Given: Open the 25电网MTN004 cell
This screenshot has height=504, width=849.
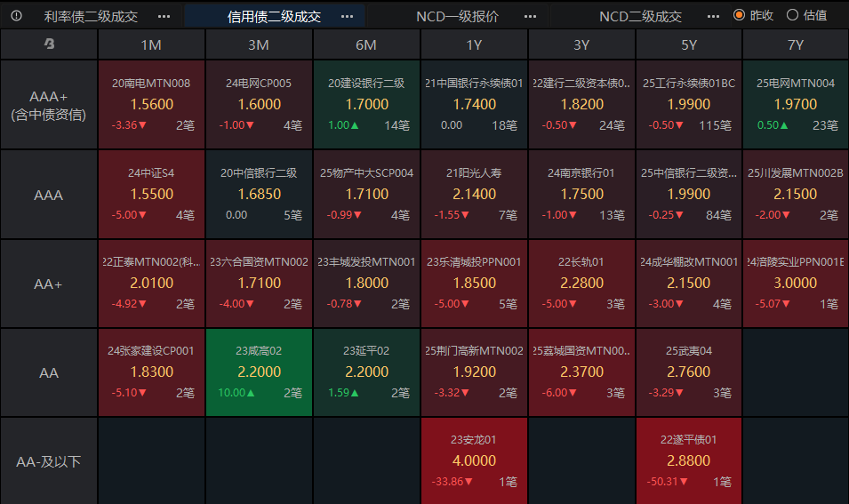Looking at the screenshot, I should pos(796,105).
